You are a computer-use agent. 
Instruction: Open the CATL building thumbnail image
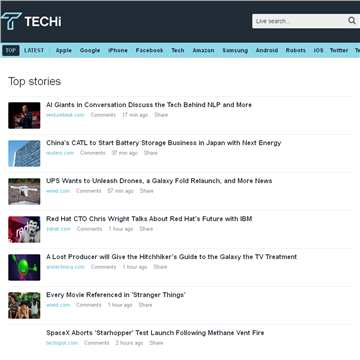coord(24,153)
